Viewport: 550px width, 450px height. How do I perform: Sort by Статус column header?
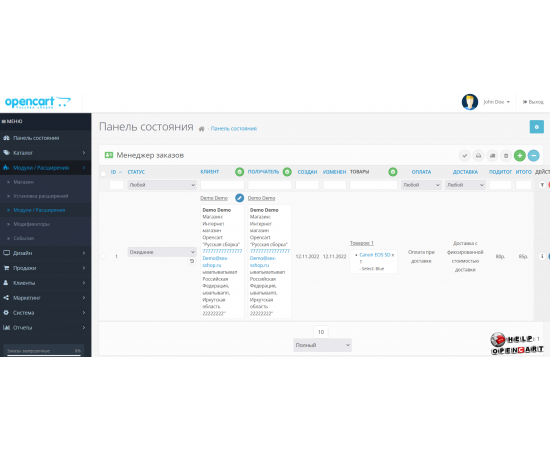tap(136, 172)
